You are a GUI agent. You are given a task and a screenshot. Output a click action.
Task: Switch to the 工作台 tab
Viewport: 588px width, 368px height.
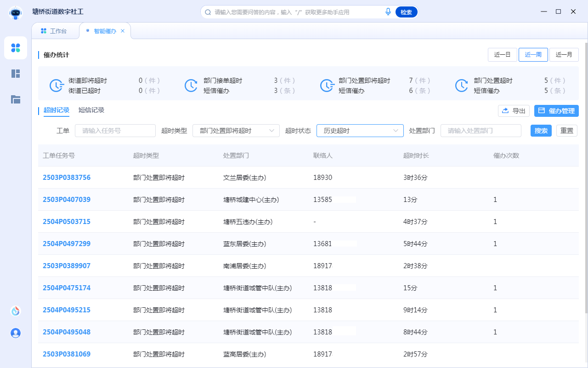click(x=54, y=31)
